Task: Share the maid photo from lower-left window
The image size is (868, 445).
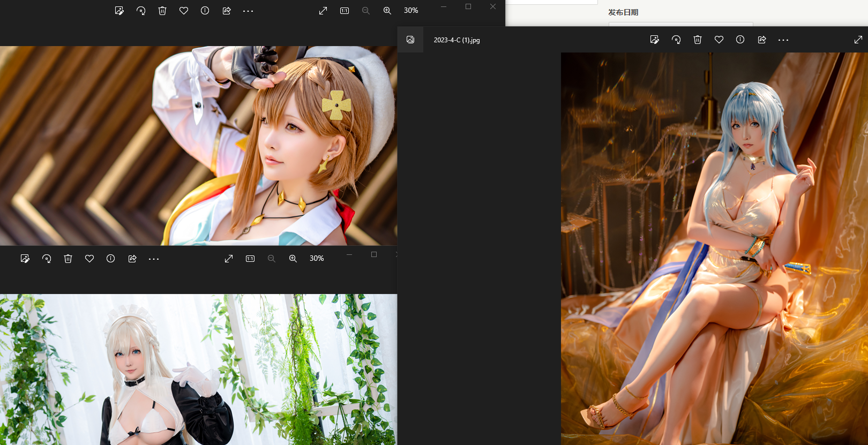Action: (x=132, y=259)
